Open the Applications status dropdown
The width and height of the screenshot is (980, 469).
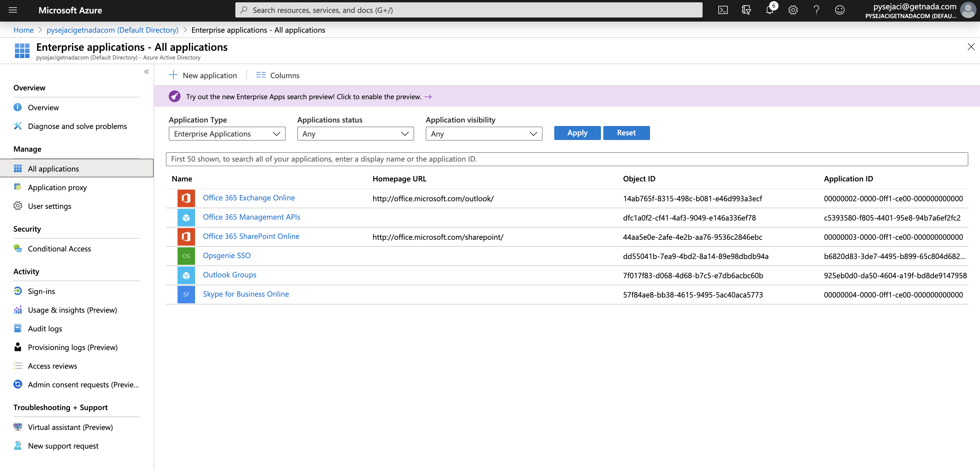355,134
